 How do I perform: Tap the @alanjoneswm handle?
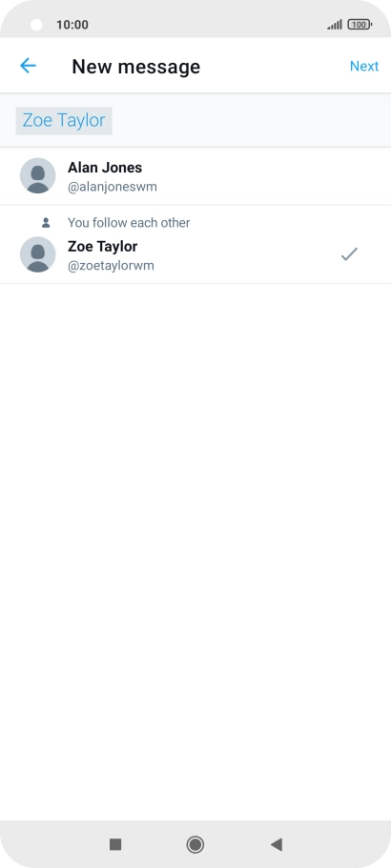(113, 187)
